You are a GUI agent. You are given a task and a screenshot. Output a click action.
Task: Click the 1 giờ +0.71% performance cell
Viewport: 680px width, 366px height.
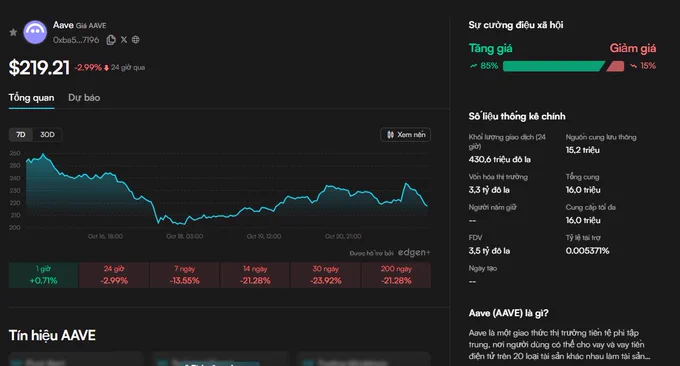click(x=43, y=275)
